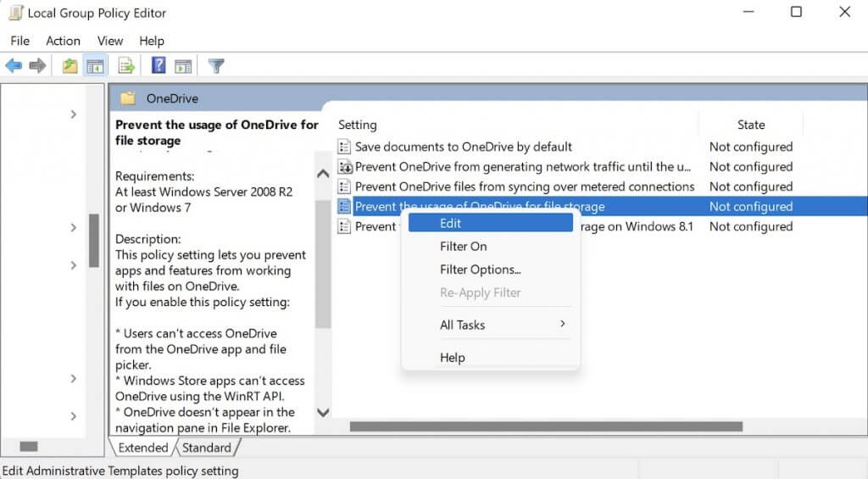This screenshot has height=479, width=868.
Task: Select 'Prevent OneDrive files from syncing over metered connections'
Action: click(524, 187)
